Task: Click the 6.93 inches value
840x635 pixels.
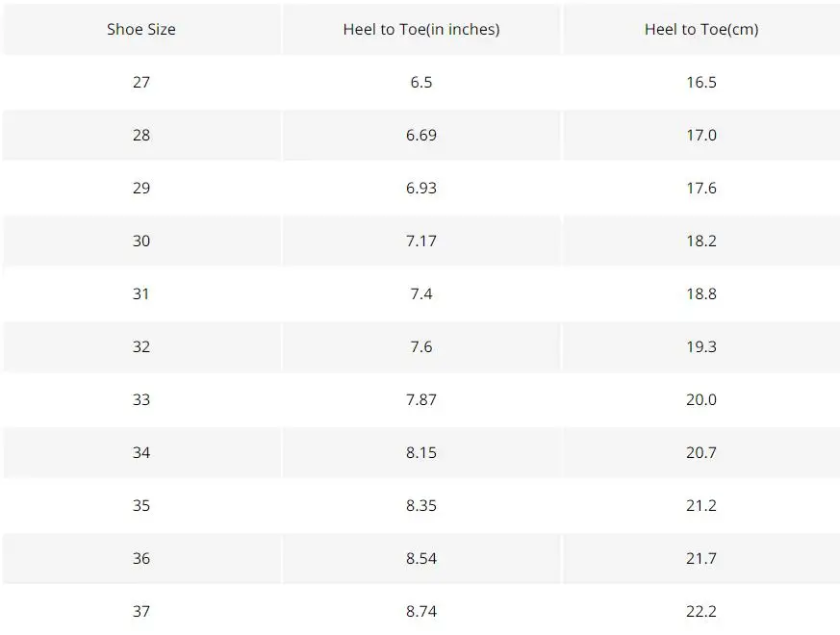Action: [421, 188]
